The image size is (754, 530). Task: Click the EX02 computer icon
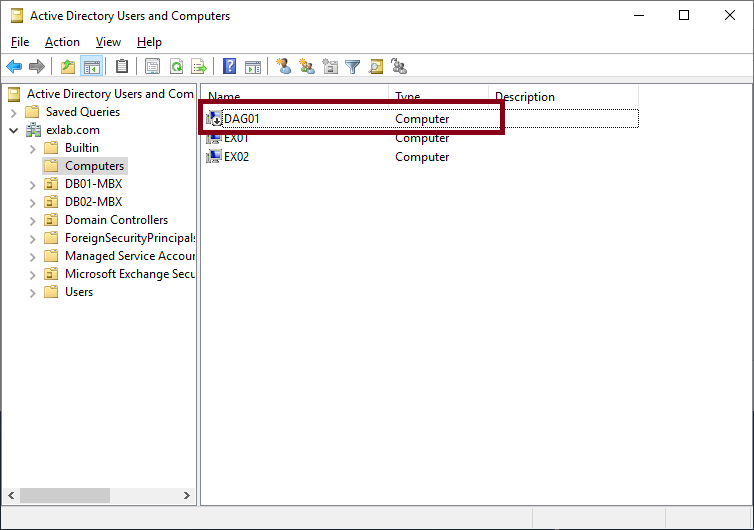click(214, 156)
